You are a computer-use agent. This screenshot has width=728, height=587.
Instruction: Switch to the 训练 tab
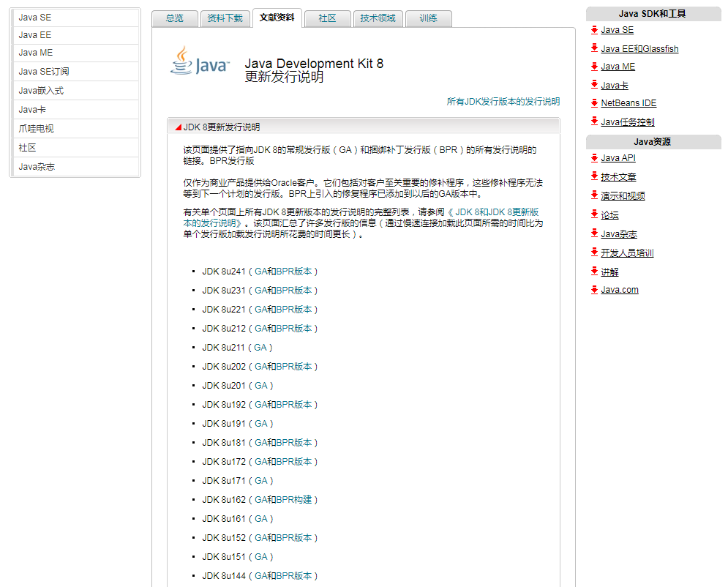click(x=428, y=19)
